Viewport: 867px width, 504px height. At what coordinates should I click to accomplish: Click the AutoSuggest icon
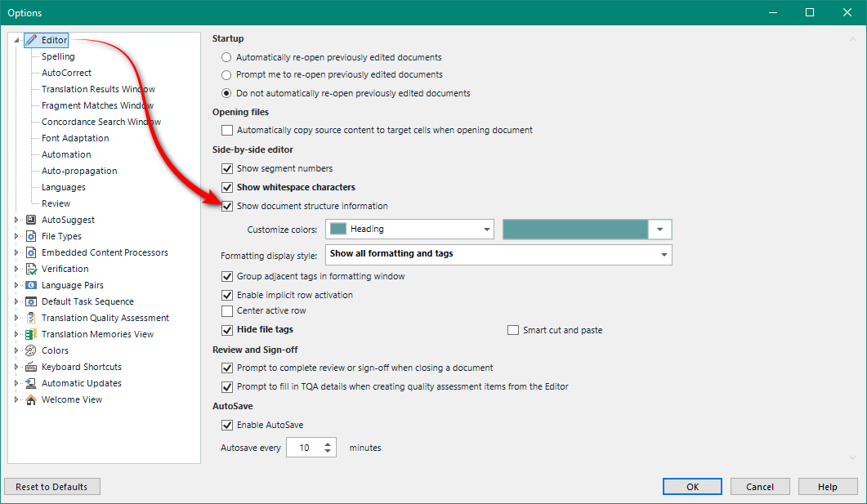pyautogui.click(x=31, y=220)
